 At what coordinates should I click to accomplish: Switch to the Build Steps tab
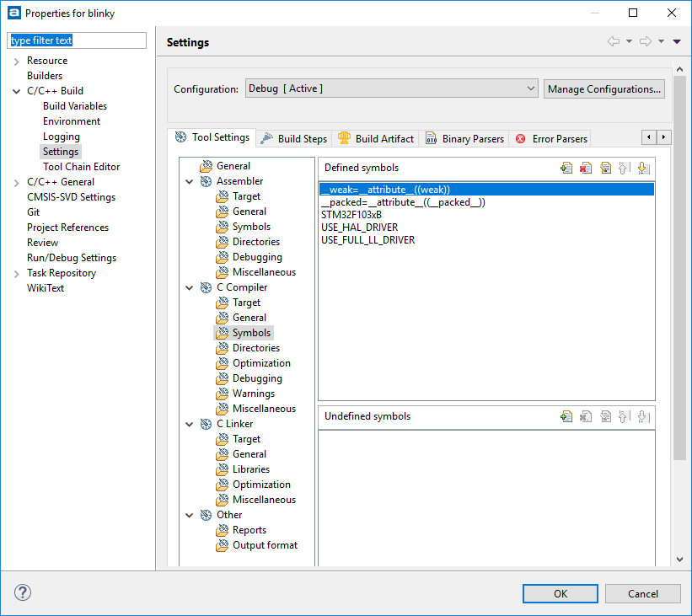pos(293,138)
